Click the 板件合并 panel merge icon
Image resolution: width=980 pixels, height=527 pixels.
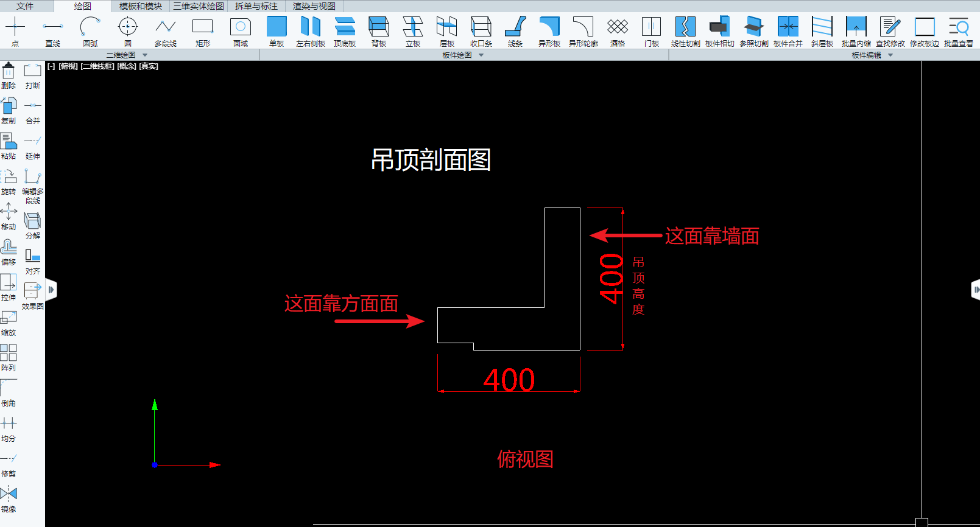point(788,32)
